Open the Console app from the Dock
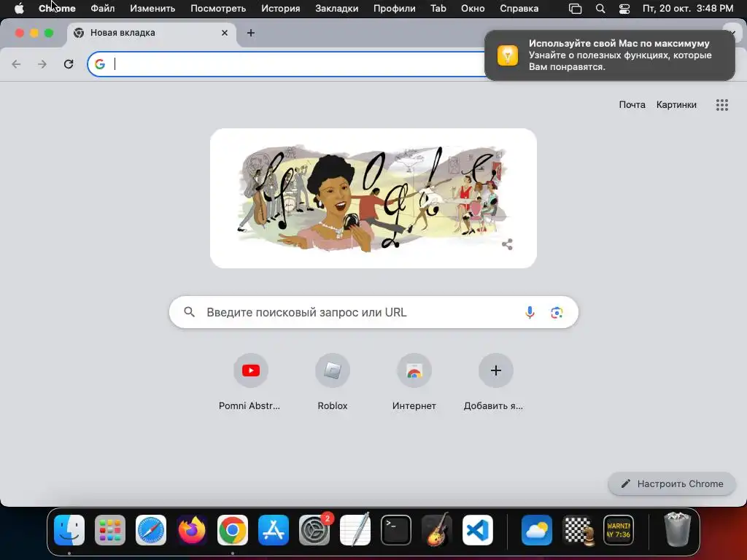 (619, 530)
